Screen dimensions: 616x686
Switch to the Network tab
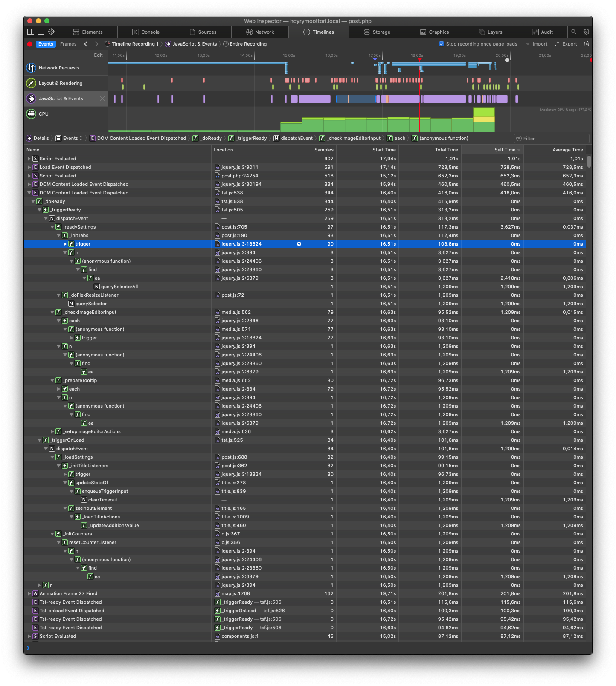[x=260, y=32]
